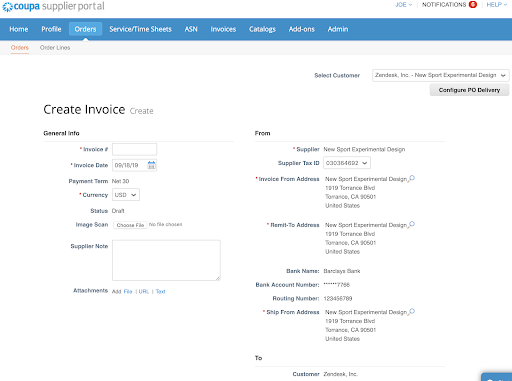The image size is (512, 381).
Task: Open the Currency USD dropdown
Action: (x=126, y=195)
